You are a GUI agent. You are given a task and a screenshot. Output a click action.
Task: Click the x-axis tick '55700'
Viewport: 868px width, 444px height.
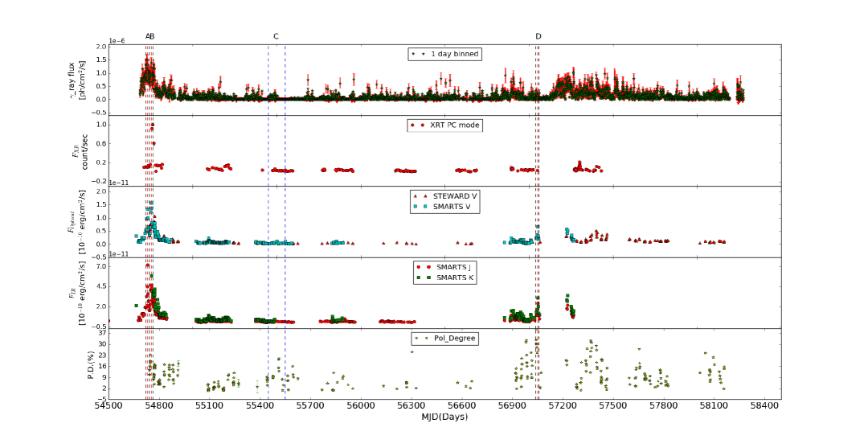click(310, 406)
